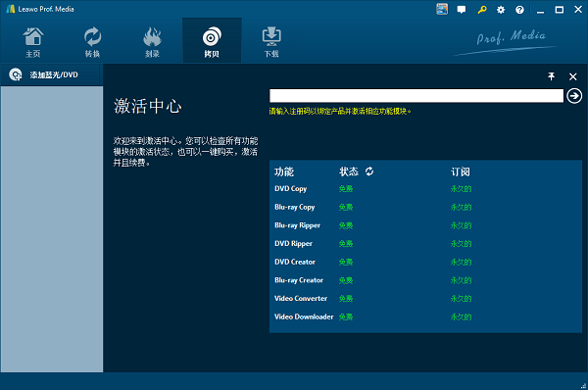Viewport: 588px width, 390px height.
Task: Click the 免费 status of DVD Creator
Action: tap(346, 262)
